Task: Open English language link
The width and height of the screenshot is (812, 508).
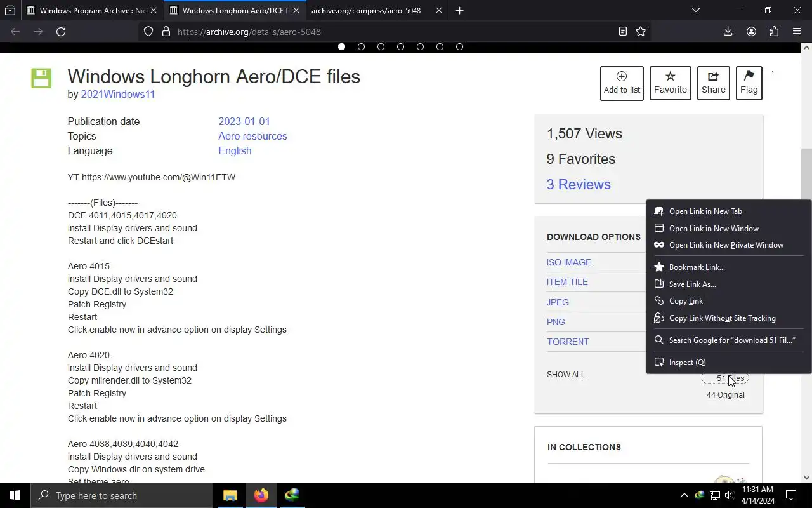Action: (235, 150)
